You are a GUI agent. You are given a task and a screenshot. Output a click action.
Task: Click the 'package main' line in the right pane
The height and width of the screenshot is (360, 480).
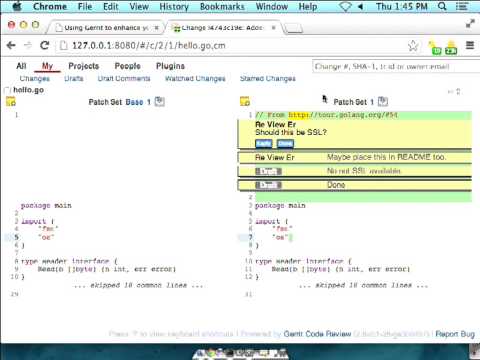click(x=280, y=206)
